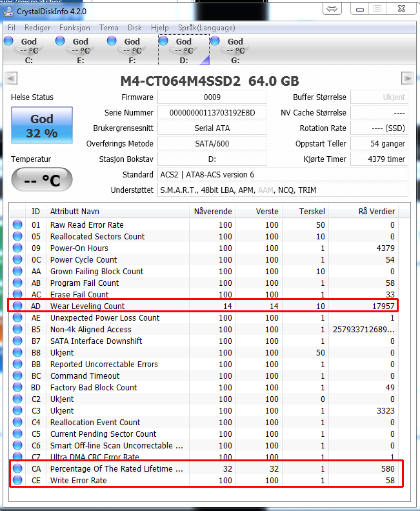The width and height of the screenshot is (420, 511).
Task: Click status icon of Command Timeout row
Action: 17,376
